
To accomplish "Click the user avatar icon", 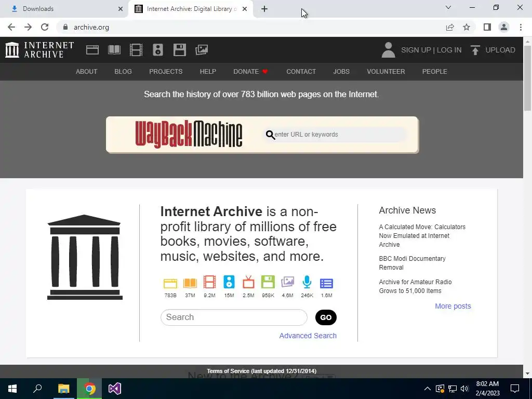I will [x=389, y=50].
